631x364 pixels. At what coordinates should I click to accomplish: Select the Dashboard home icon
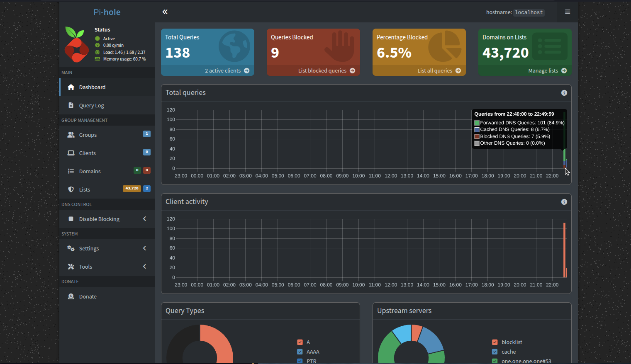pyautogui.click(x=71, y=87)
